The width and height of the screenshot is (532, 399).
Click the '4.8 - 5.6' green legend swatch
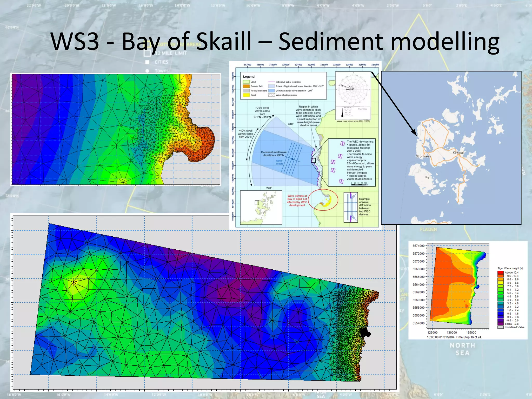500,296
